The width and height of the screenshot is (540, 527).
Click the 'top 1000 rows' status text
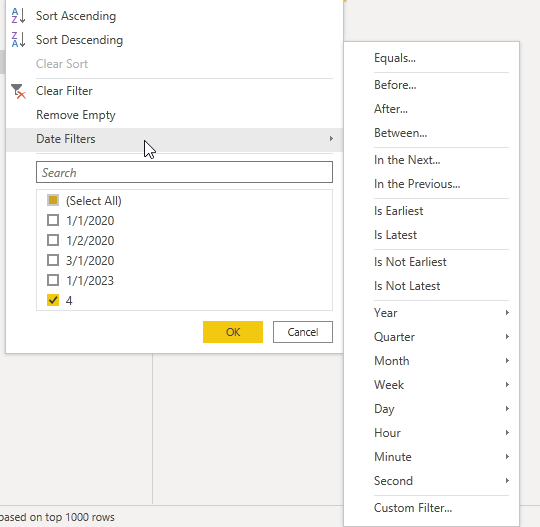(x=80, y=517)
